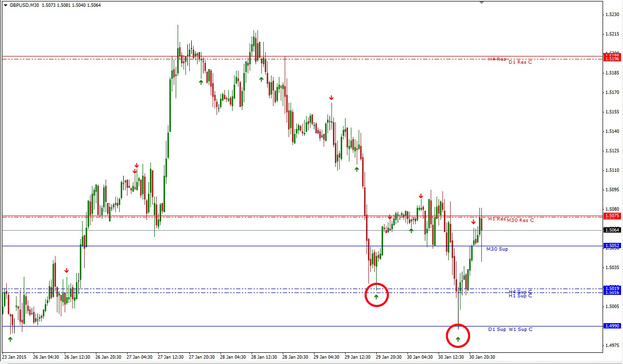Viewport: 623px width, 364px height.
Task: Click the green up arrow at the far-left bottom
Action: 10,339
